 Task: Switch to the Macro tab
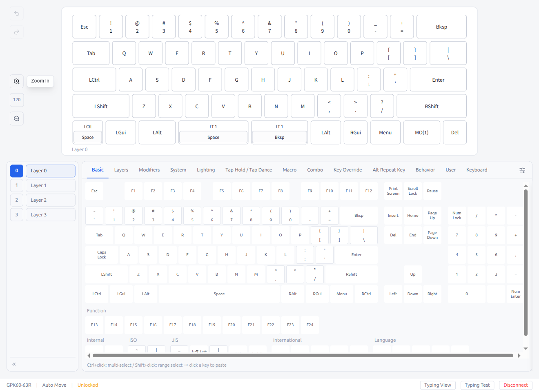tap(290, 170)
